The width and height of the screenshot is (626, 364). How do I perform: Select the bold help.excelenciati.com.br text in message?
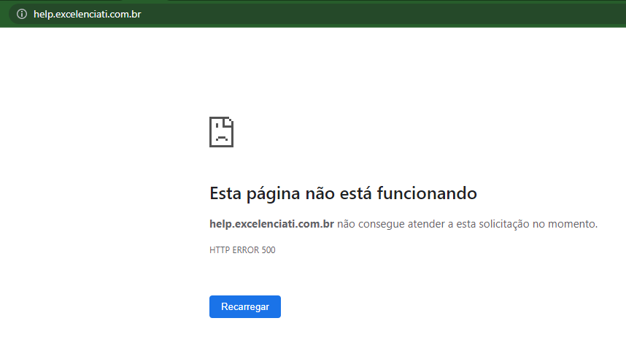tap(271, 224)
